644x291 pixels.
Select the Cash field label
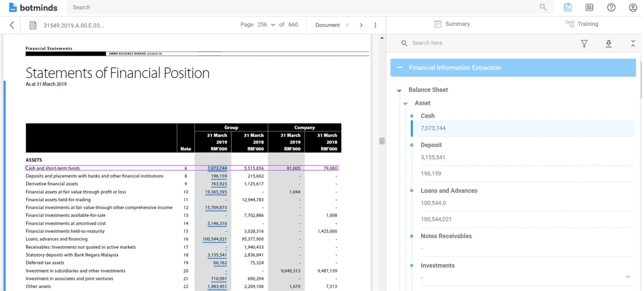[427, 116]
